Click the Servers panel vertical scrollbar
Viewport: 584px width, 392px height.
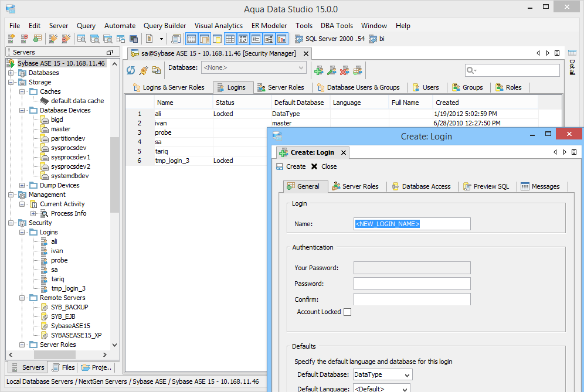tap(115, 175)
